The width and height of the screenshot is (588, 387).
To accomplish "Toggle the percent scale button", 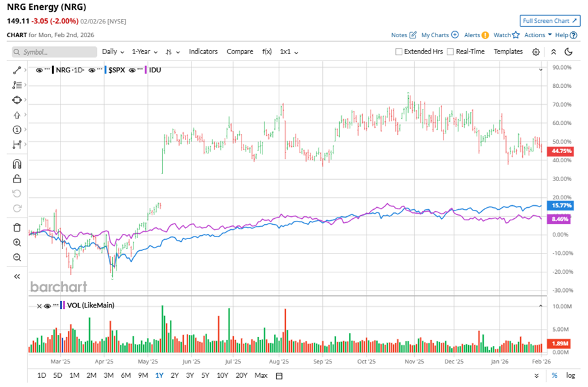I will tap(555, 375).
